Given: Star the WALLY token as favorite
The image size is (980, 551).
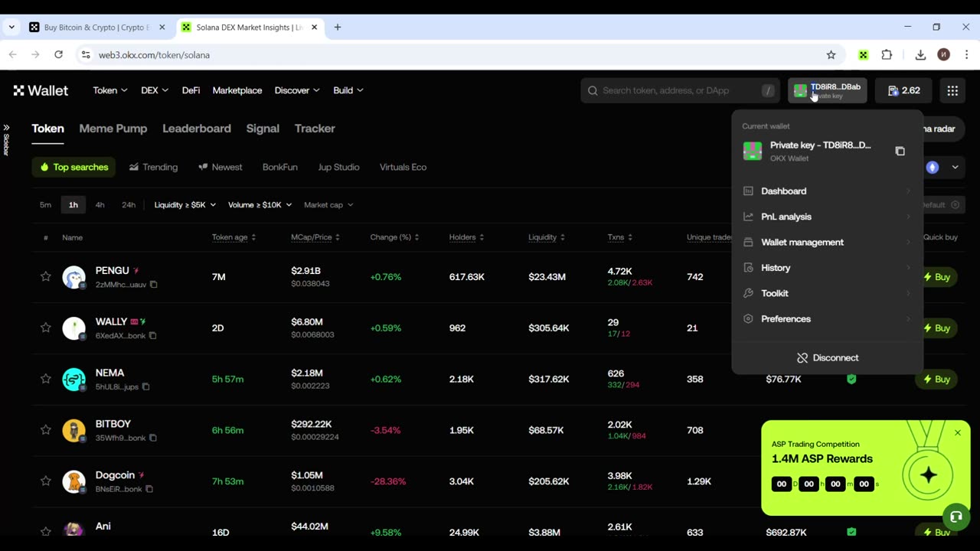Looking at the screenshot, I should click(46, 328).
